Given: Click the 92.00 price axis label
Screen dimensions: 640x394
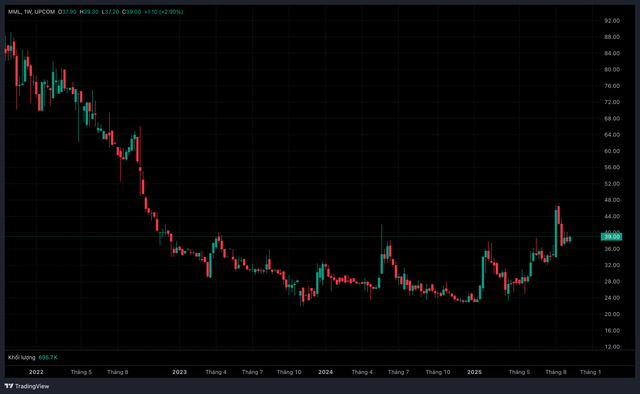Looking at the screenshot, I should coord(612,20).
